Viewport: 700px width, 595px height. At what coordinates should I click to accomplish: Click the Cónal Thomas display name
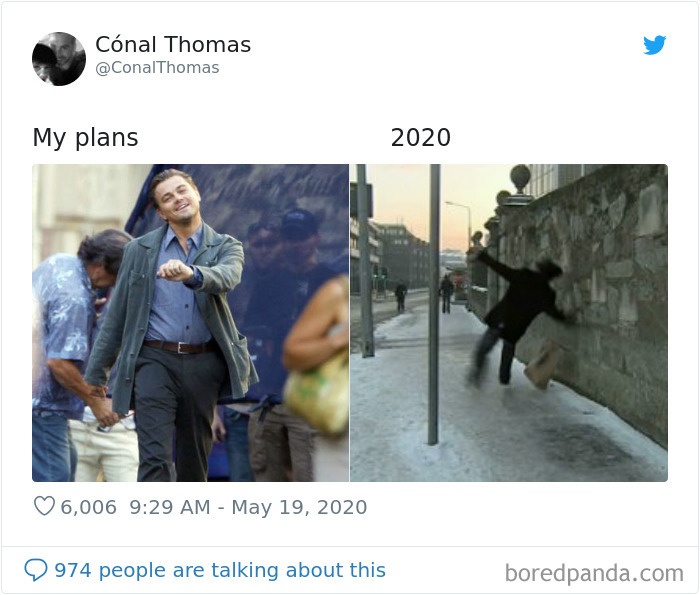pyautogui.click(x=173, y=45)
